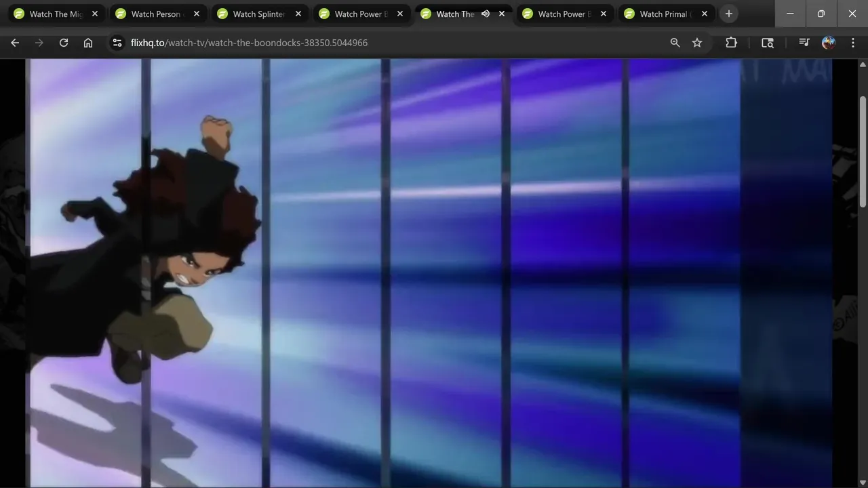Viewport: 868px width, 488px height.
Task: Open the zoom magnifier icon in the address bar
Action: pyautogui.click(x=675, y=43)
